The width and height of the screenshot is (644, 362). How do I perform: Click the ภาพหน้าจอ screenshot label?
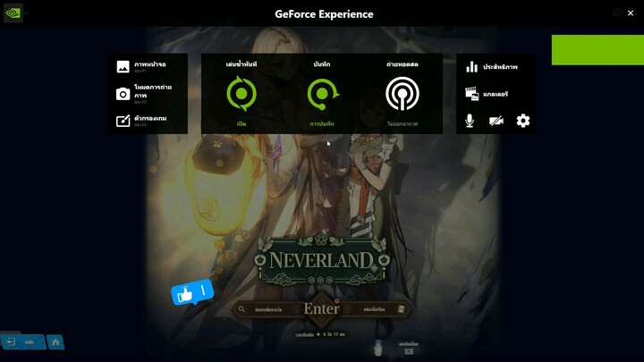[x=150, y=64]
